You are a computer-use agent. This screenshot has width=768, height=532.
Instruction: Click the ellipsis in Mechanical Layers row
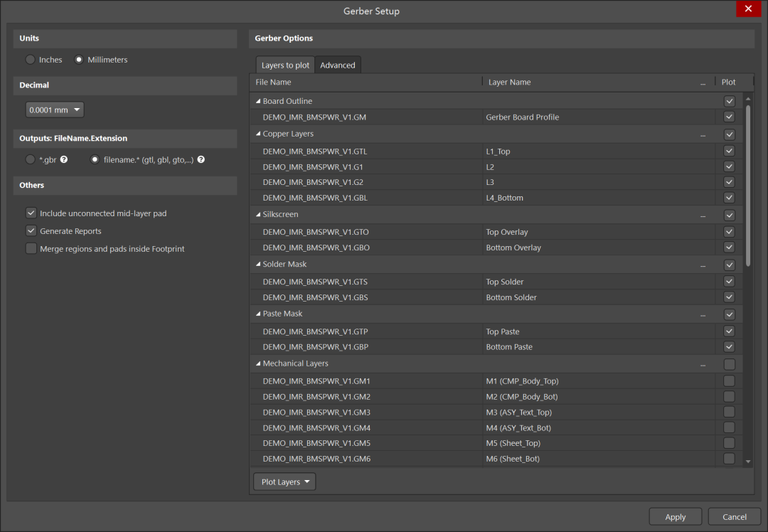703,364
